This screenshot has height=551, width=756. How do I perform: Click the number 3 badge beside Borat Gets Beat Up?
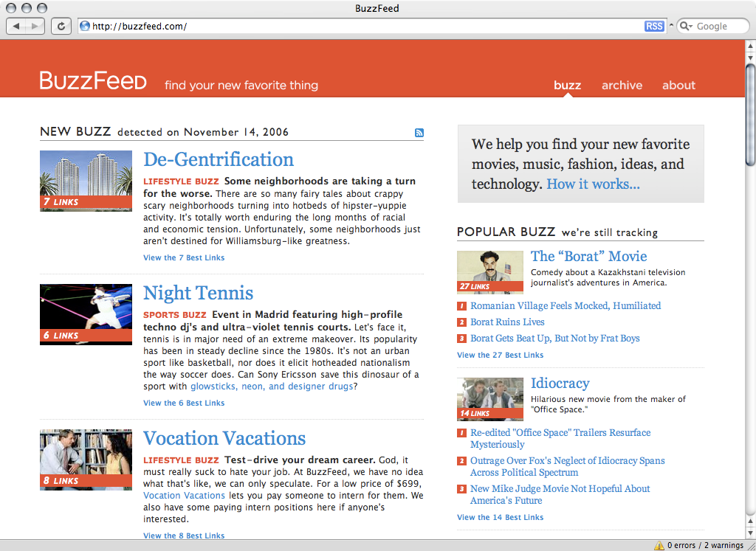(x=461, y=339)
